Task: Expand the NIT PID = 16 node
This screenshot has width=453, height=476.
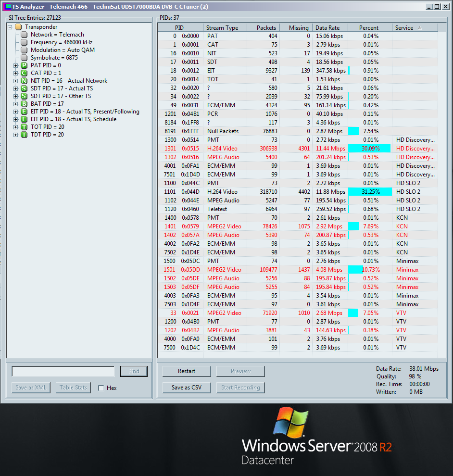Action: [16, 81]
